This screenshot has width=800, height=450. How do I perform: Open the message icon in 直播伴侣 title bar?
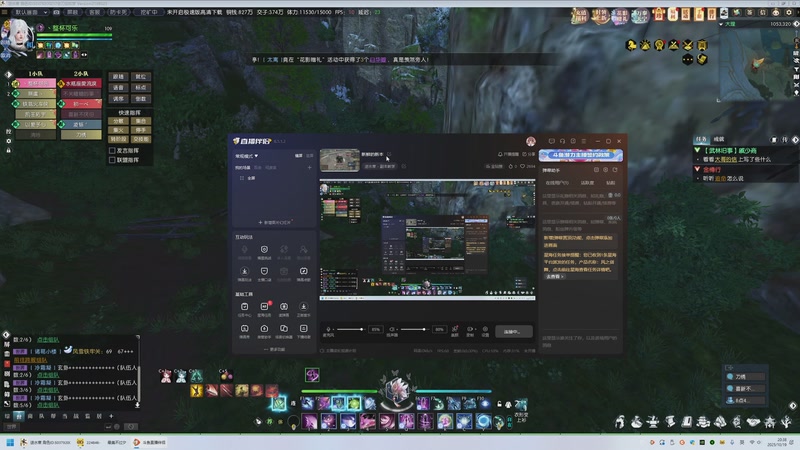[x=552, y=141]
